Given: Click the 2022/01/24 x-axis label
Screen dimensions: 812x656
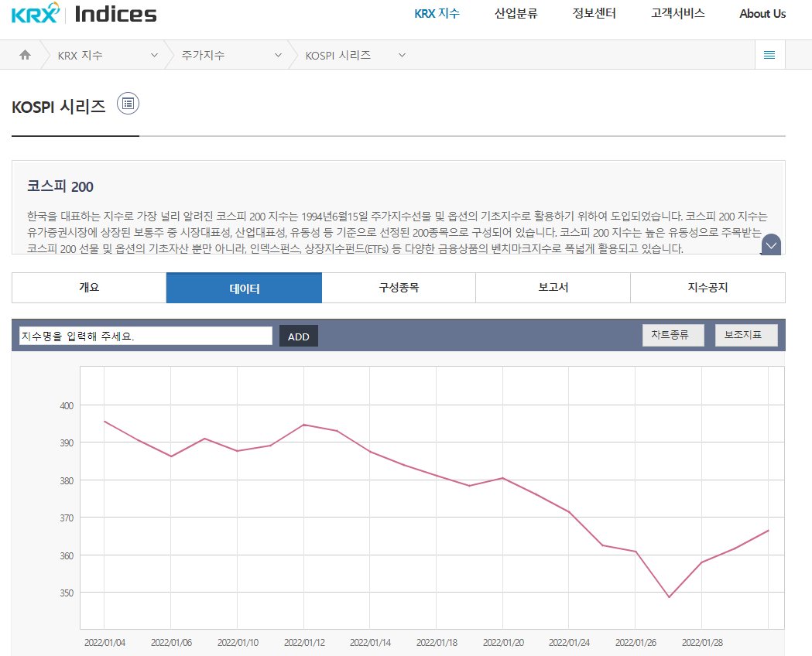Looking at the screenshot, I should pyautogui.click(x=569, y=643).
